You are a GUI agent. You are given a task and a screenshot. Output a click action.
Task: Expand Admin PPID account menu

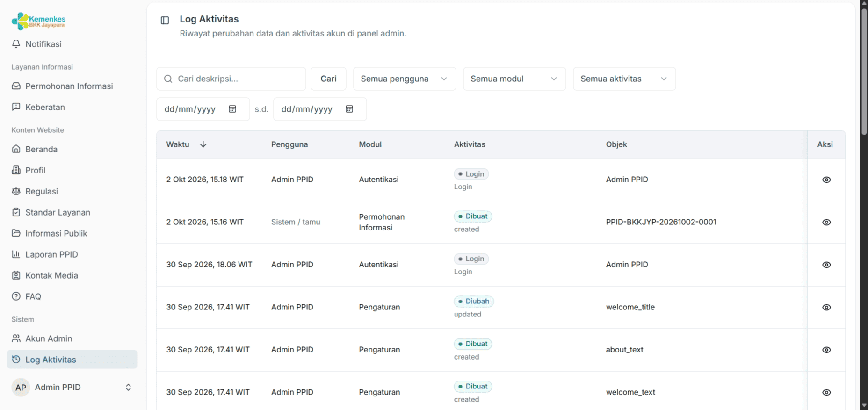[72, 388]
